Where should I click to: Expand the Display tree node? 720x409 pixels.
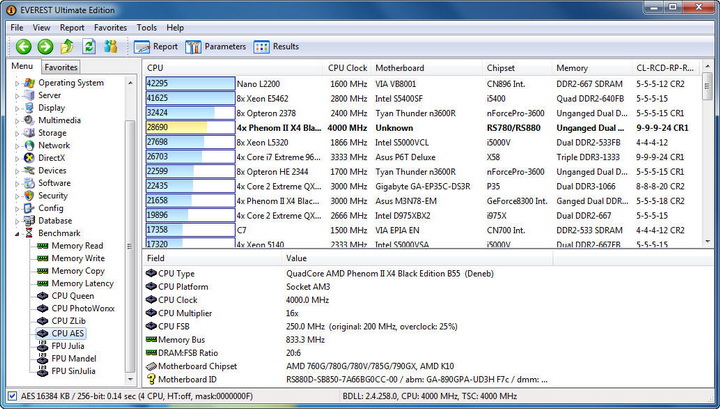17,108
